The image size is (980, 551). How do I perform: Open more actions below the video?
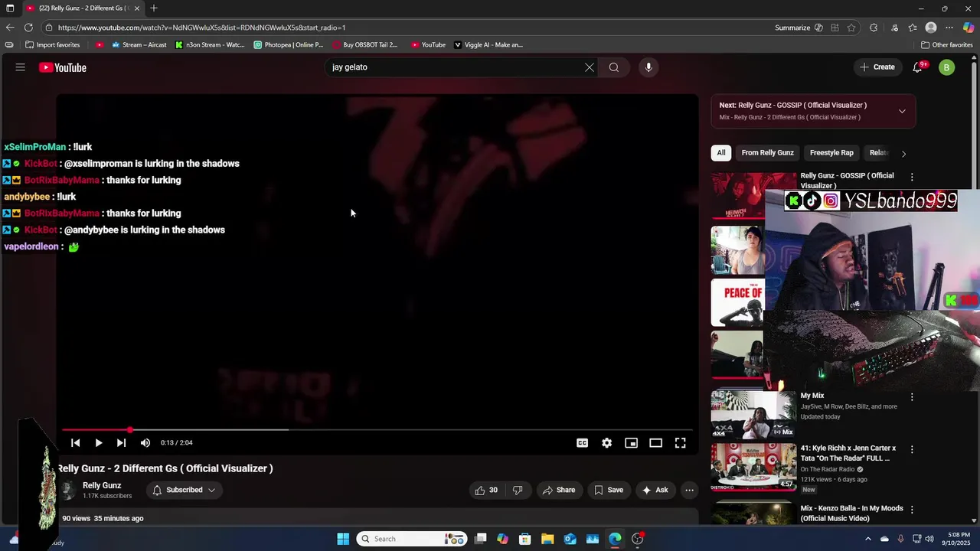point(689,490)
